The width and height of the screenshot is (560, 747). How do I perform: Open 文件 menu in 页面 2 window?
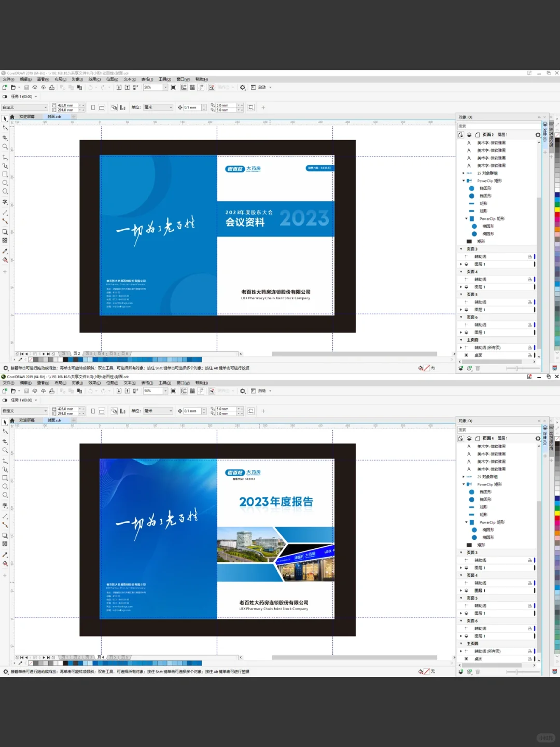click(8, 79)
